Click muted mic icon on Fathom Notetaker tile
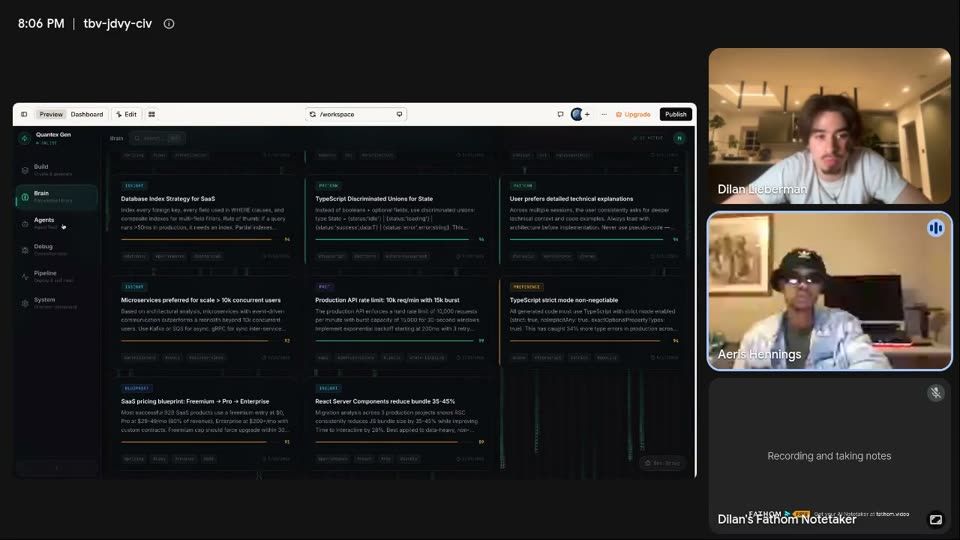The image size is (960, 540). coord(936,393)
